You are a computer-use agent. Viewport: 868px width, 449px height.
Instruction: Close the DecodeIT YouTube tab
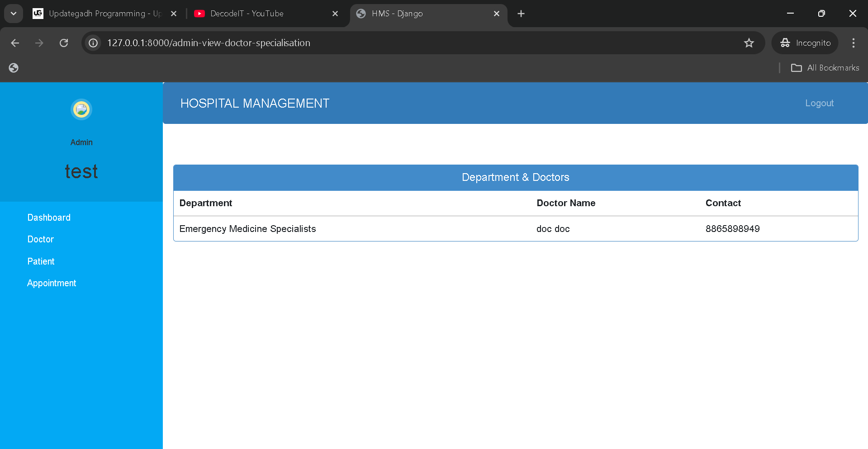335,14
